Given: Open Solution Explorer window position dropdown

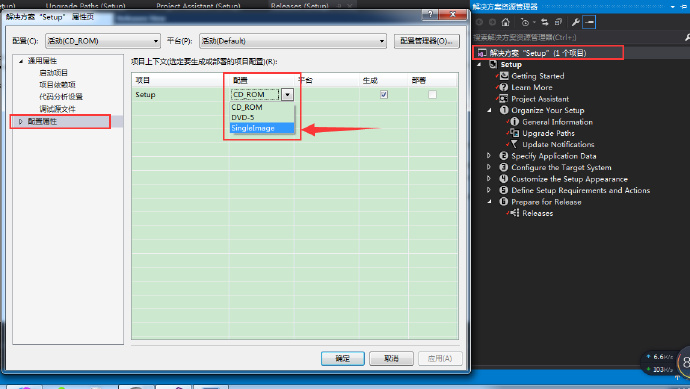Looking at the screenshot, I should [x=672, y=7].
